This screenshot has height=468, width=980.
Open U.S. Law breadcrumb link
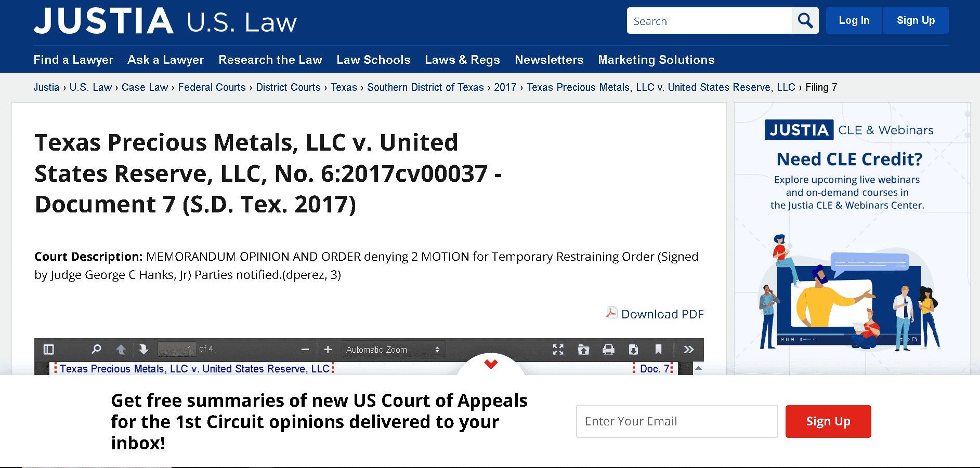coord(90,87)
